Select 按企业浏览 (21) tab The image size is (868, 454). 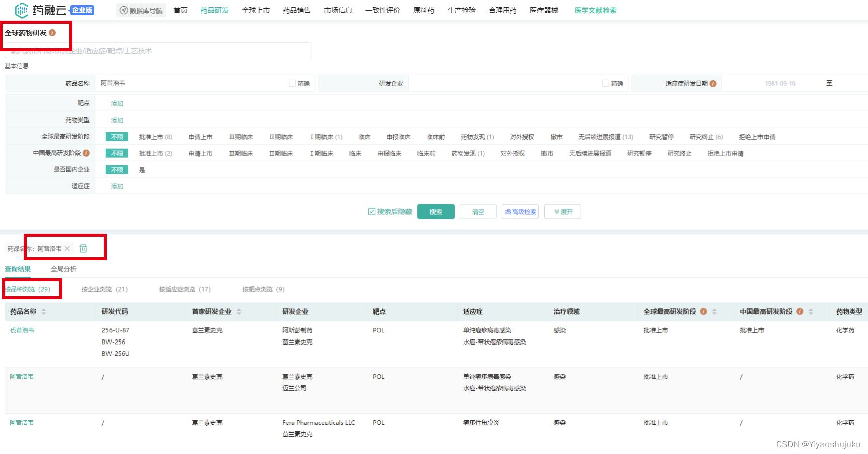104,289
